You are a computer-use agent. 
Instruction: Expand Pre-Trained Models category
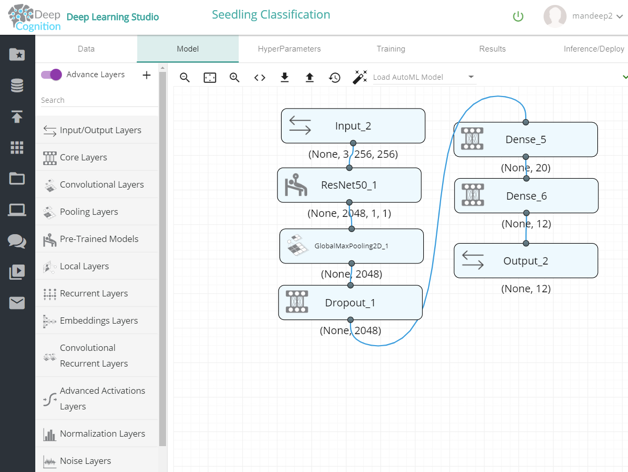[x=97, y=239]
